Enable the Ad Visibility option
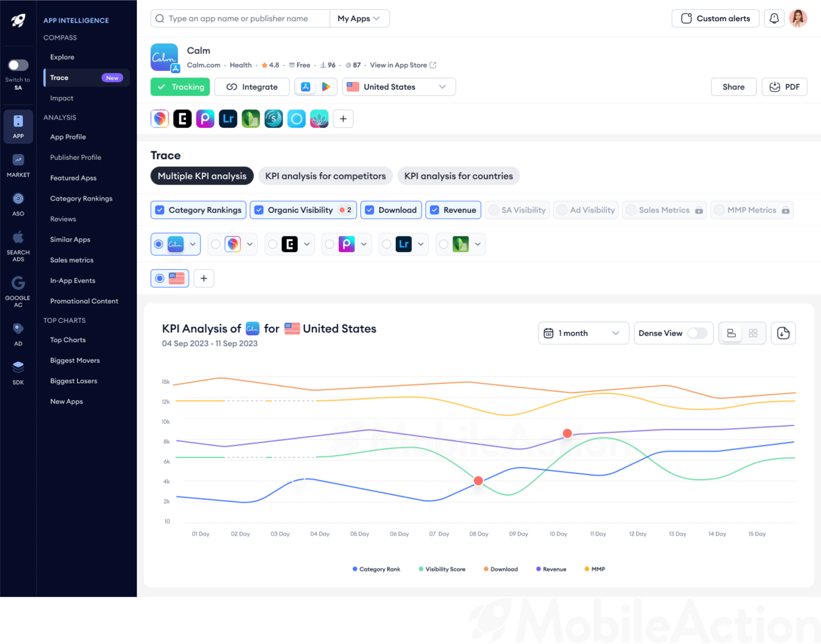Screen dimensions: 821x644 tap(586, 210)
